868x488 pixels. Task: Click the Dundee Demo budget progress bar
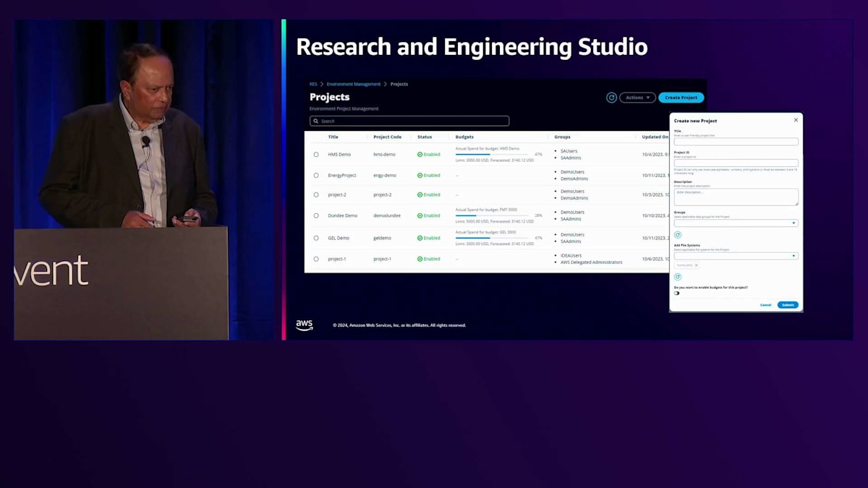tap(493, 215)
